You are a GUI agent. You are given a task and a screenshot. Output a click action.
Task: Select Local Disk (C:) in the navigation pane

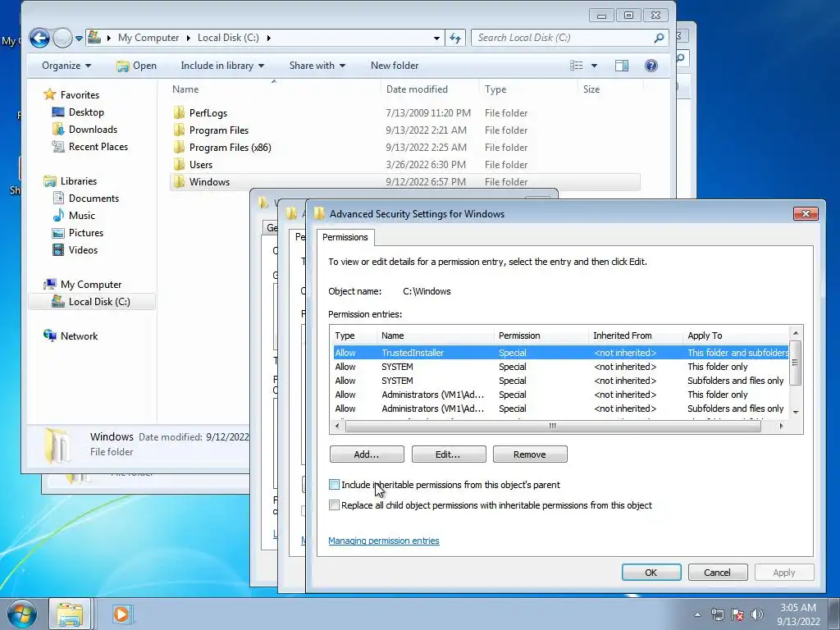coord(91,302)
